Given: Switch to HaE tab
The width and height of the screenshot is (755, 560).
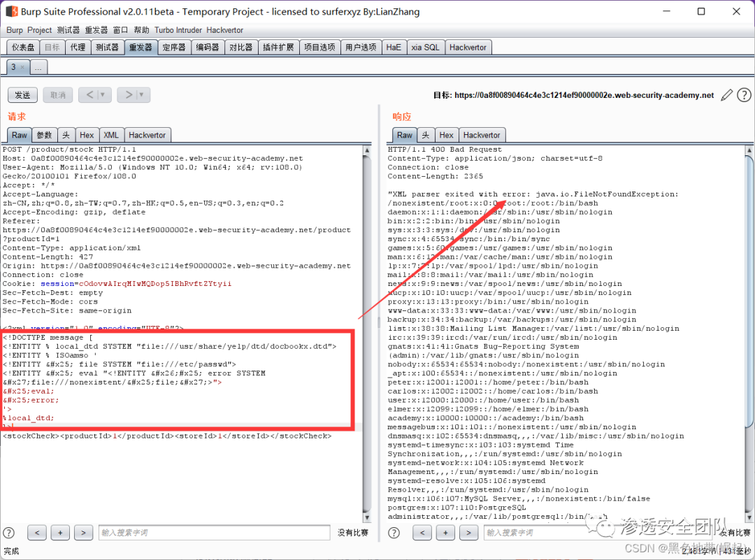Looking at the screenshot, I should tap(394, 47).
